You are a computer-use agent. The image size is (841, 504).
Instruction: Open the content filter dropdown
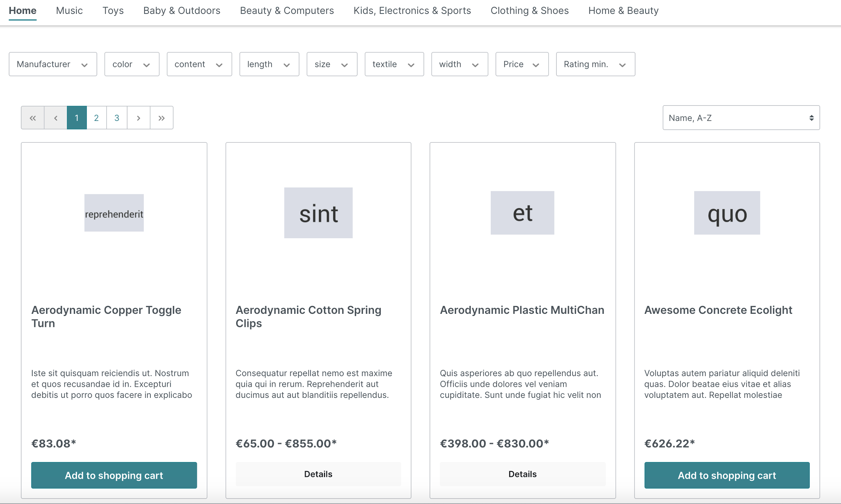click(x=199, y=64)
